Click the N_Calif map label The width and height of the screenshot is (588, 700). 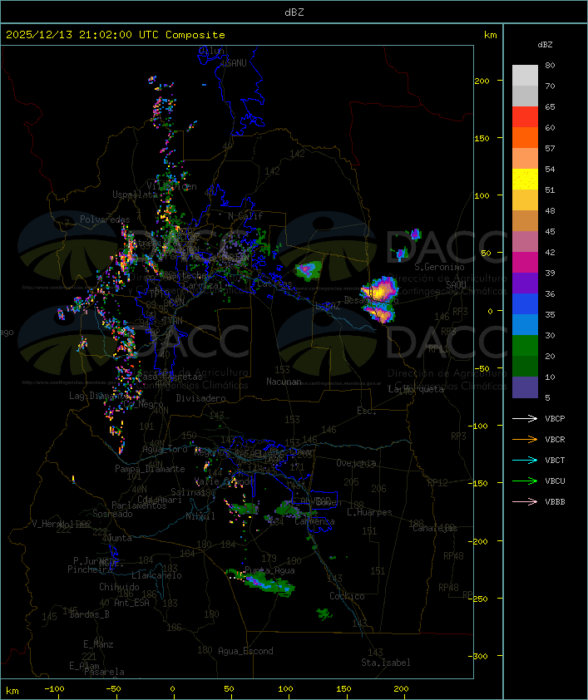point(245,215)
